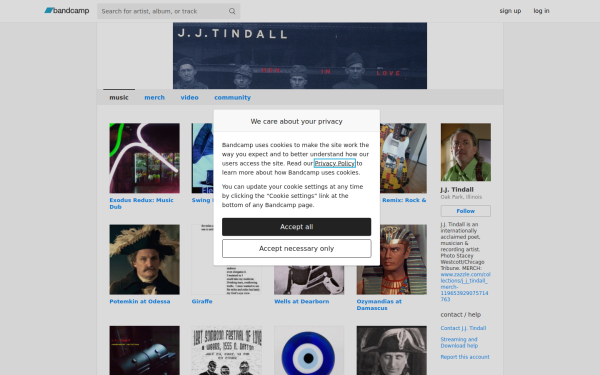Open the Remix: Rock & title link
The image size is (600, 375).
[x=404, y=200]
